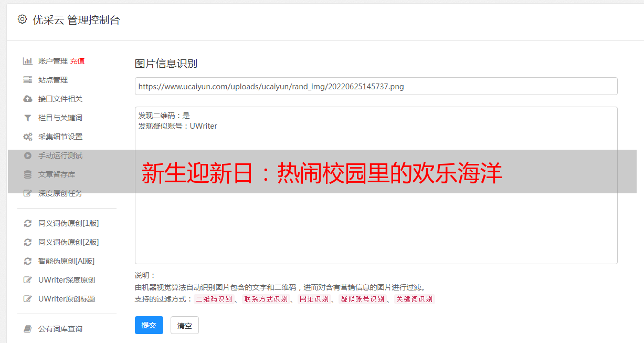Click the gears icon for 采集细节设置
Screen dimensions: 644x343
pyautogui.click(x=28, y=137)
